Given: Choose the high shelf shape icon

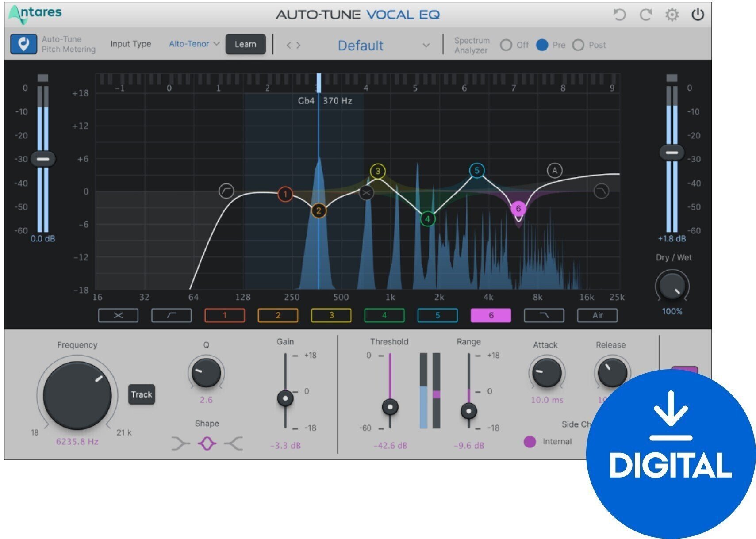Looking at the screenshot, I should pos(234,443).
